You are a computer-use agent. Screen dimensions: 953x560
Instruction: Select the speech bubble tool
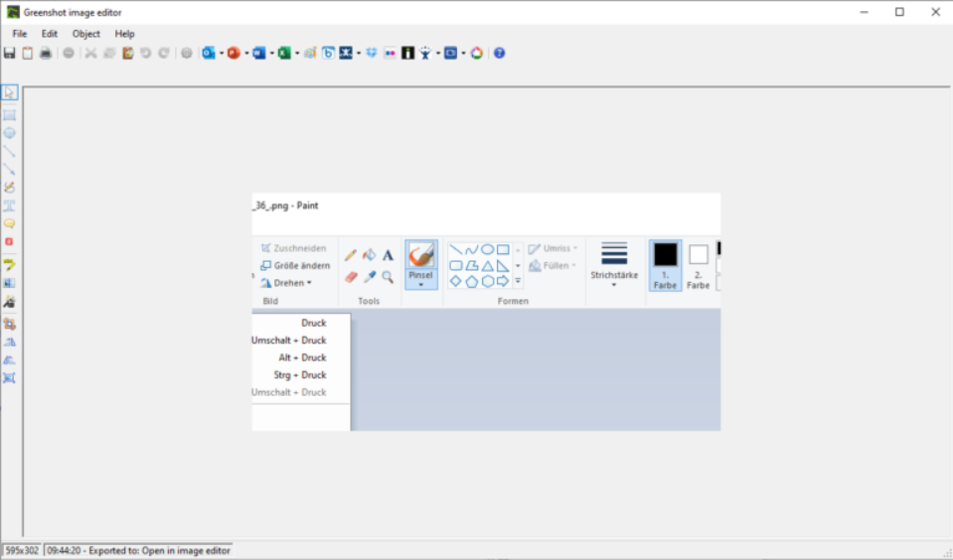click(x=9, y=224)
